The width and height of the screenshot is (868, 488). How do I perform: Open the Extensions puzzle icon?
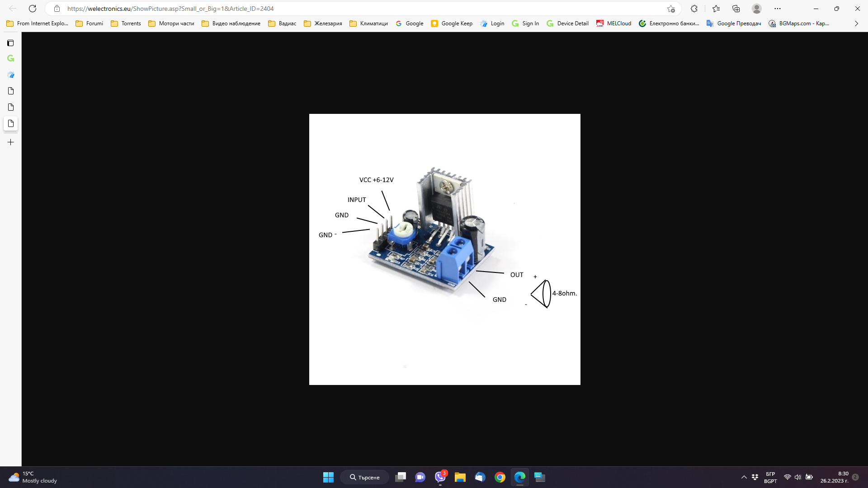(x=694, y=9)
